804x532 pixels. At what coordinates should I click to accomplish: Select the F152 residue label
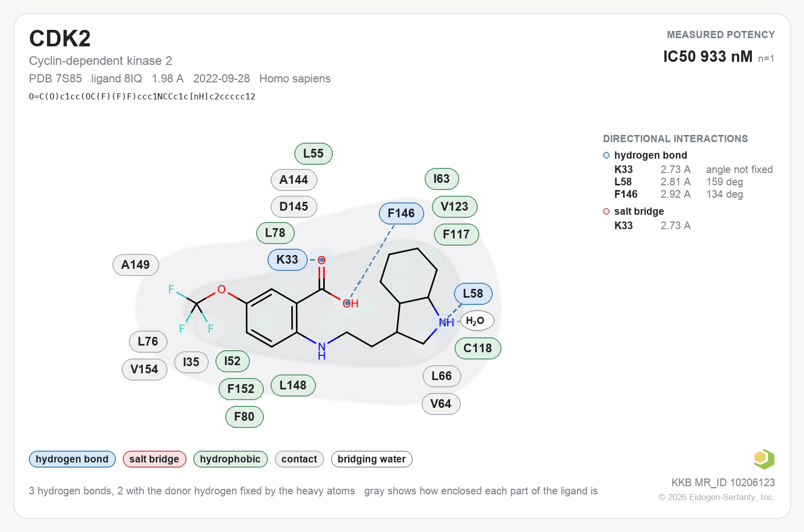pos(241,389)
